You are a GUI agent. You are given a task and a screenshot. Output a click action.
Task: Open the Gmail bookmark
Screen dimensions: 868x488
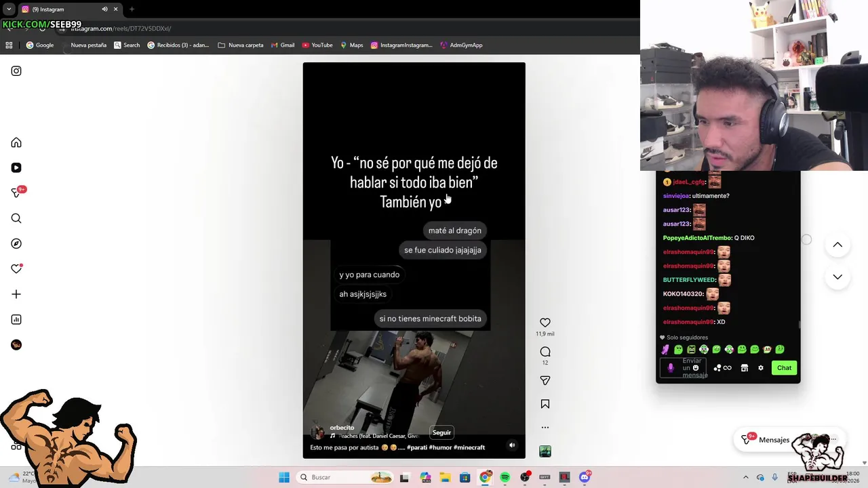[x=283, y=45]
